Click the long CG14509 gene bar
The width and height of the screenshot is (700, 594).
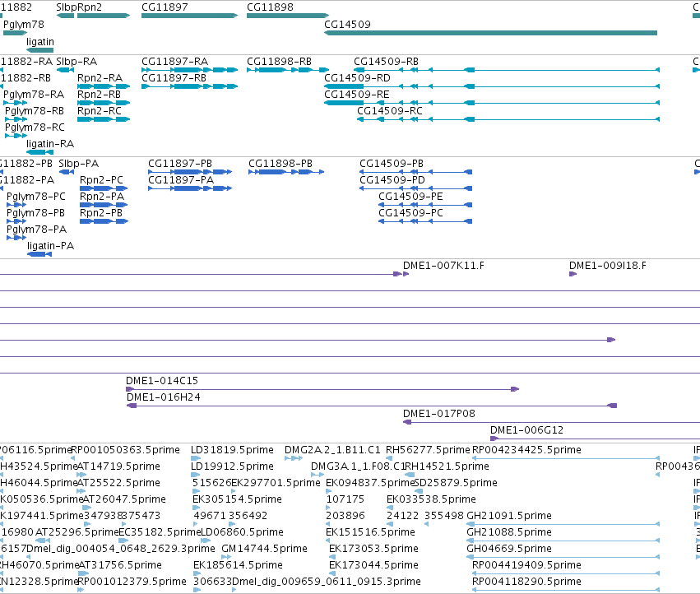click(x=490, y=33)
